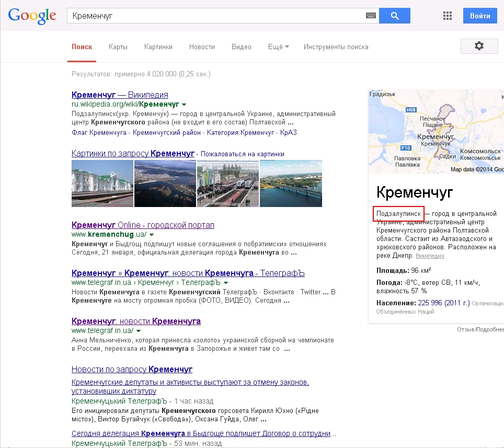Click the bridge over river thumbnail
The width and height of the screenshot is (504, 448).
tap(291, 183)
